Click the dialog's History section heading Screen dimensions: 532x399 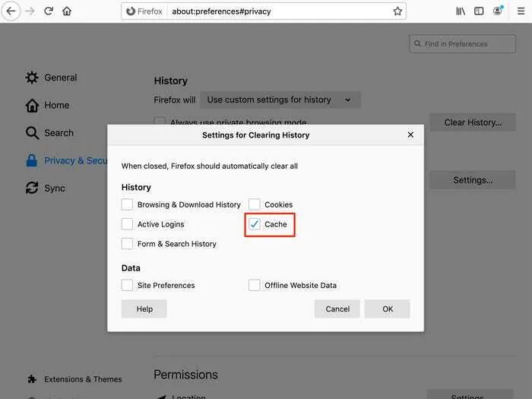point(136,187)
